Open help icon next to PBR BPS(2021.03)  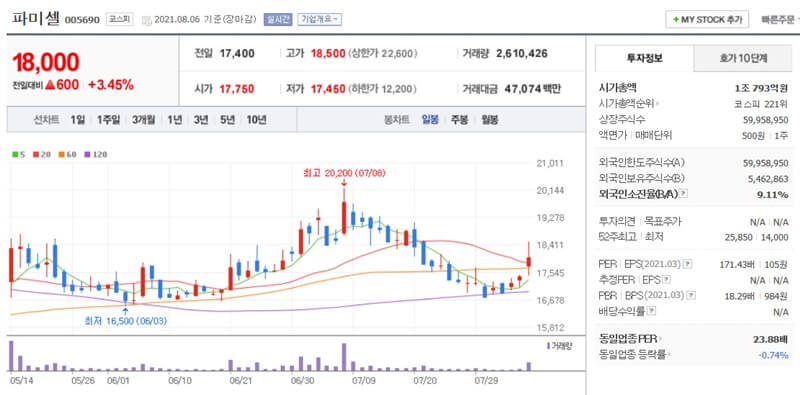click(x=691, y=295)
